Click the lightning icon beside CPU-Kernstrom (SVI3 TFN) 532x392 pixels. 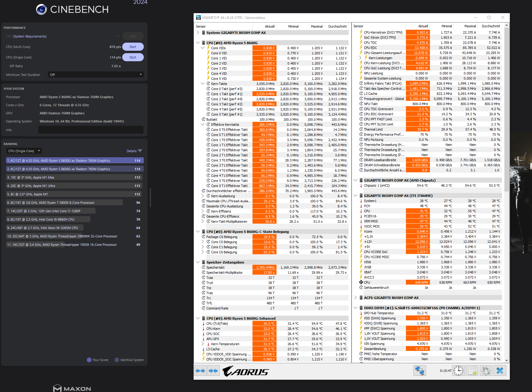click(x=361, y=32)
